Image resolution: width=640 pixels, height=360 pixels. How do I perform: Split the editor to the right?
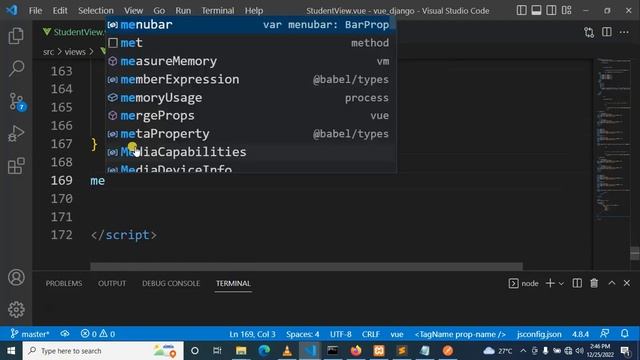tap(607, 32)
